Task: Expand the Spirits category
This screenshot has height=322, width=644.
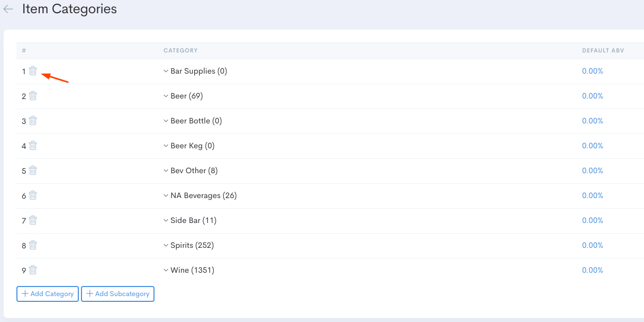Action: (165, 245)
